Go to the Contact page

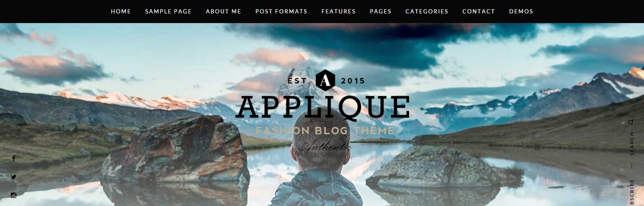[479, 11]
